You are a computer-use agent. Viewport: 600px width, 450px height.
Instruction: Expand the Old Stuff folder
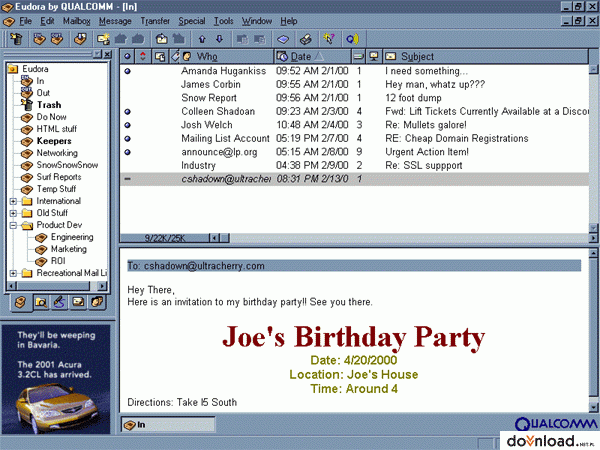pyautogui.click(x=13, y=213)
